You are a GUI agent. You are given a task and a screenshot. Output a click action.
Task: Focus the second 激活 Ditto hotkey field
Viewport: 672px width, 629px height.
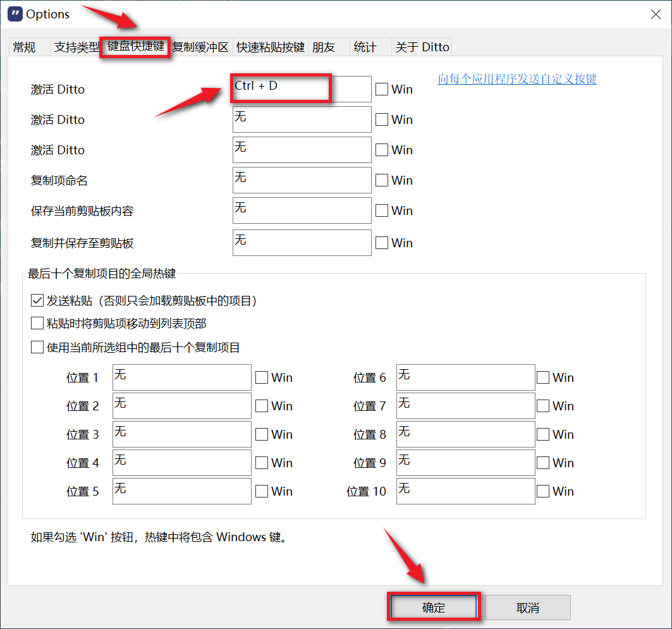pyautogui.click(x=302, y=119)
